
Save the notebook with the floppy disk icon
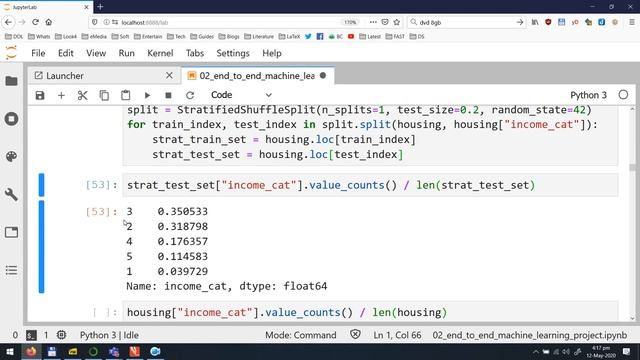coord(40,96)
